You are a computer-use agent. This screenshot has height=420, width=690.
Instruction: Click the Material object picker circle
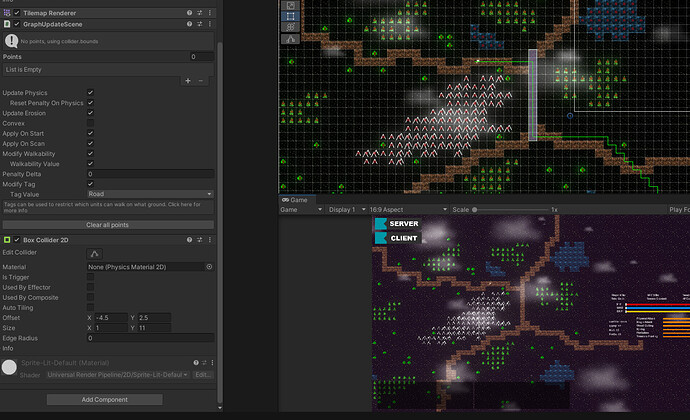[209, 267]
